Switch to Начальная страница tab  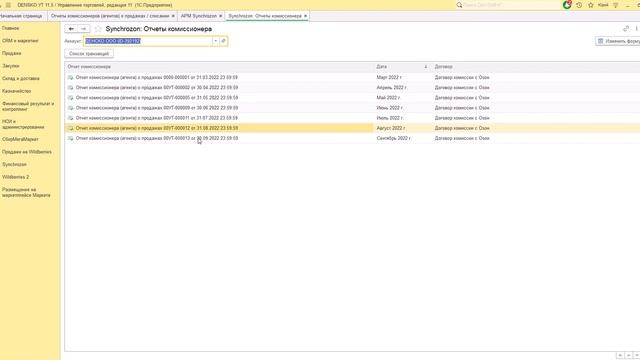click(x=21, y=16)
